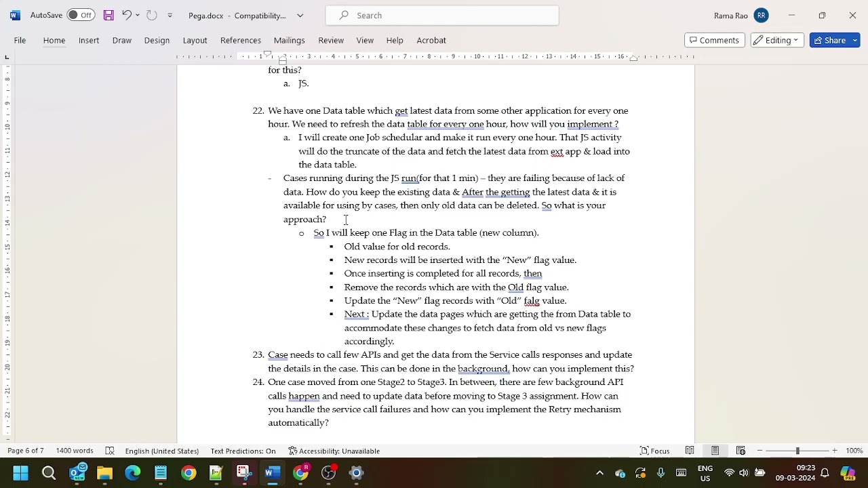The image size is (868, 488).
Task: Click into the Search box
Action: click(442, 15)
